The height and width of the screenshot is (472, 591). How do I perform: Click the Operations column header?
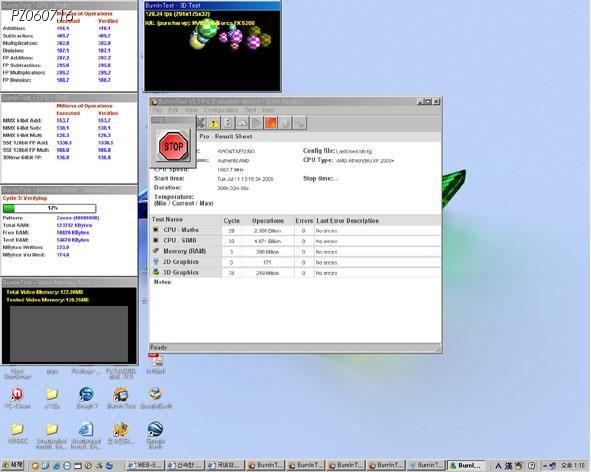click(268, 221)
